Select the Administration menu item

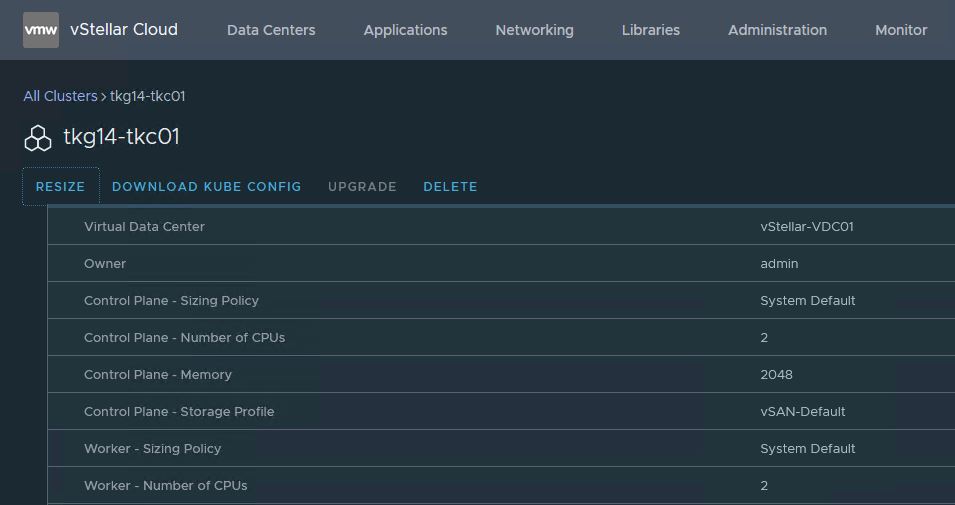pyautogui.click(x=777, y=30)
